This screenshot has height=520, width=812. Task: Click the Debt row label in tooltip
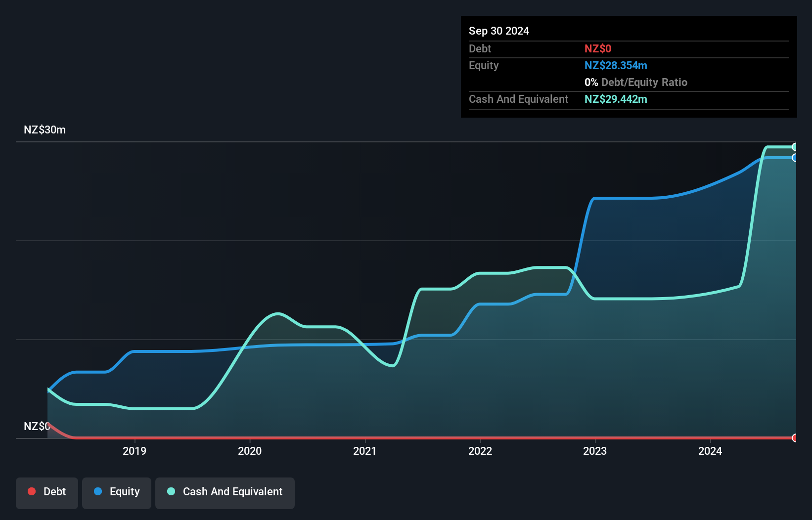pos(480,48)
